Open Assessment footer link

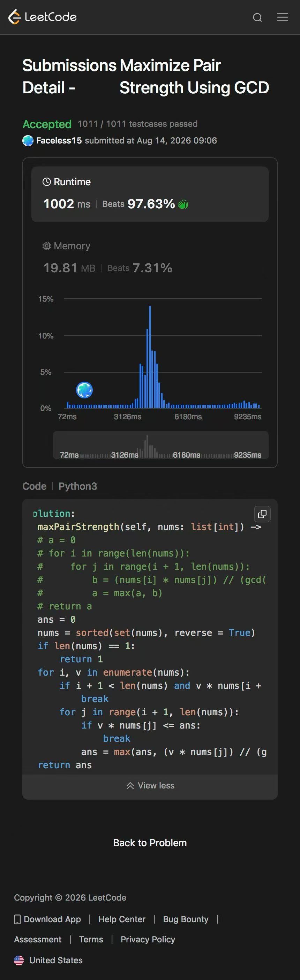point(38,940)
